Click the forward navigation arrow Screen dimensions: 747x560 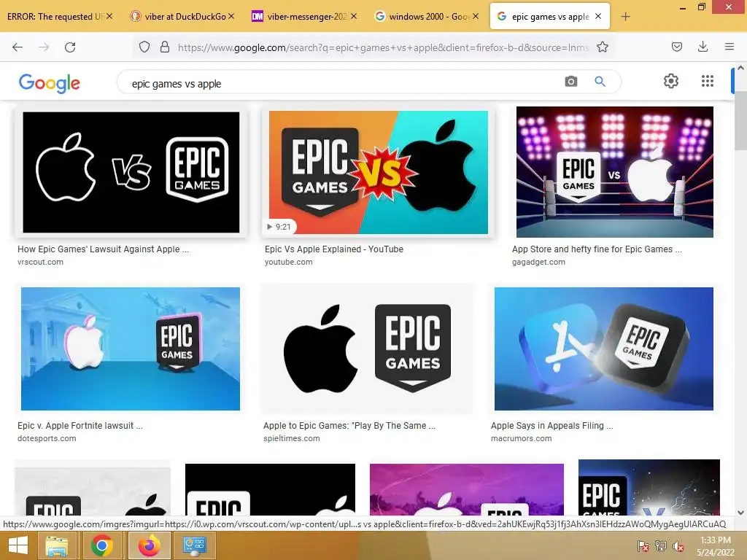coord(44,47)
